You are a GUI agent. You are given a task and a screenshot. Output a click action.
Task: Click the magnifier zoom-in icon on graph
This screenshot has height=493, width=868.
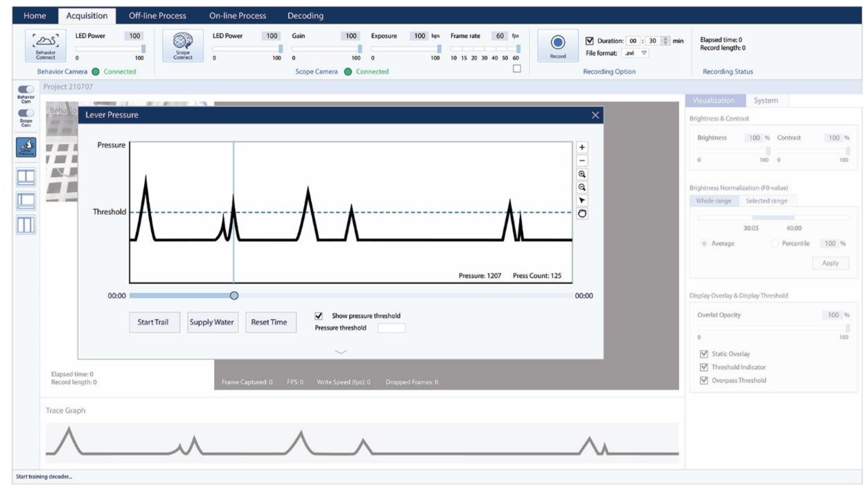point(582,174)
